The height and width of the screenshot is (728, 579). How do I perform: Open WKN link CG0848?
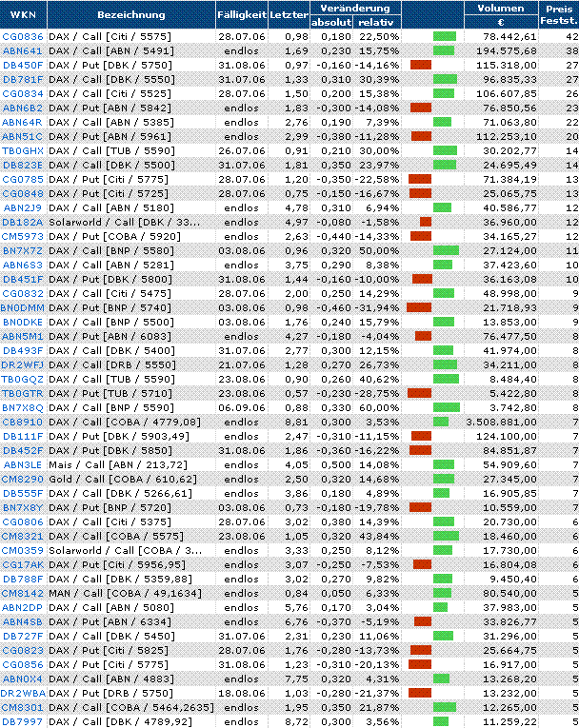(23, 193)
